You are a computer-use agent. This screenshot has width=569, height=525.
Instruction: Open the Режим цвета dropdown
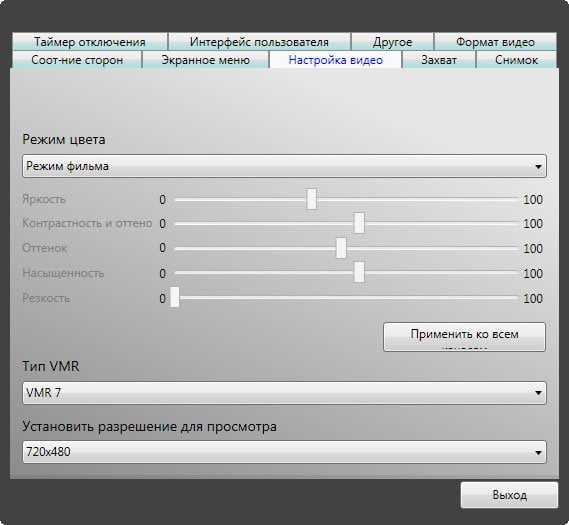(x=284, y=166)
